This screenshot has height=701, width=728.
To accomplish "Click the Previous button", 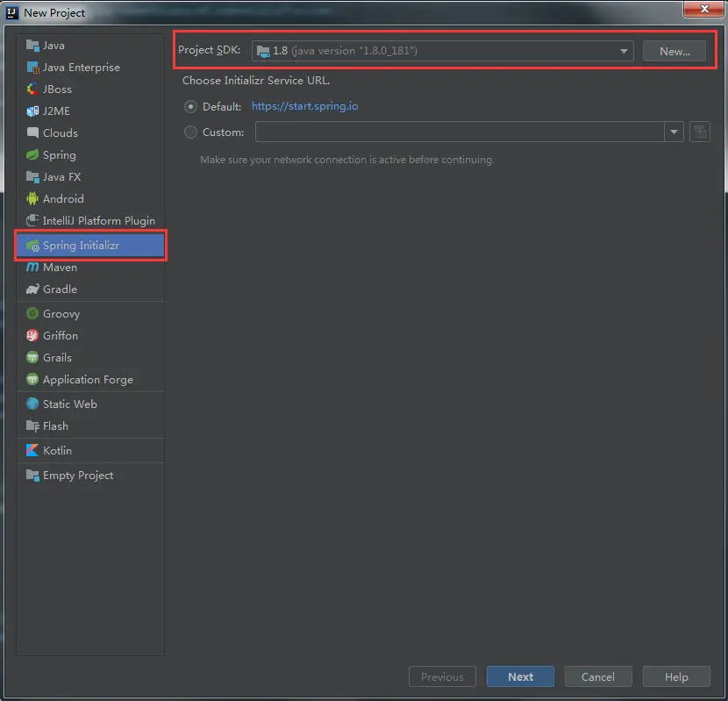I will pos(442,676).
